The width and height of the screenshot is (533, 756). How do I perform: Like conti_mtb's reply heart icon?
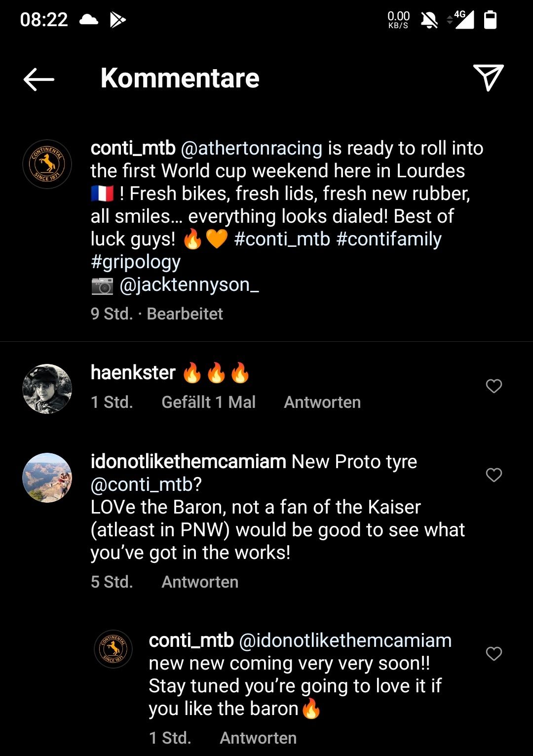tap(494, 653)
